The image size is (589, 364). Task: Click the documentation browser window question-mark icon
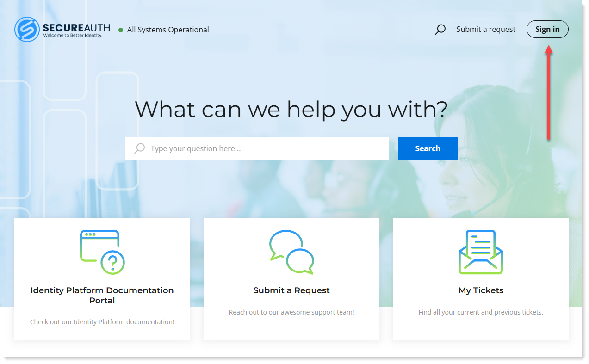click(x=102, y=252)
